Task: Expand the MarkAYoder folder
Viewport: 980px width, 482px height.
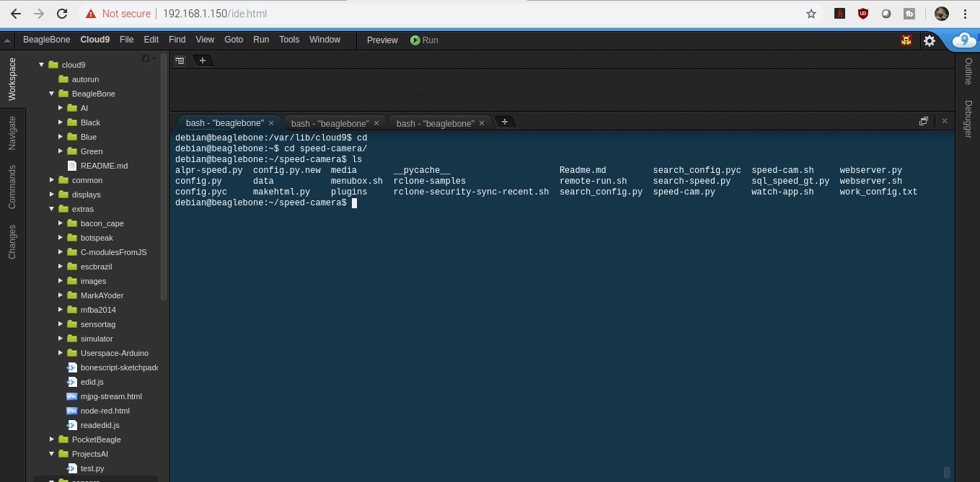Action: pos(61,295)
